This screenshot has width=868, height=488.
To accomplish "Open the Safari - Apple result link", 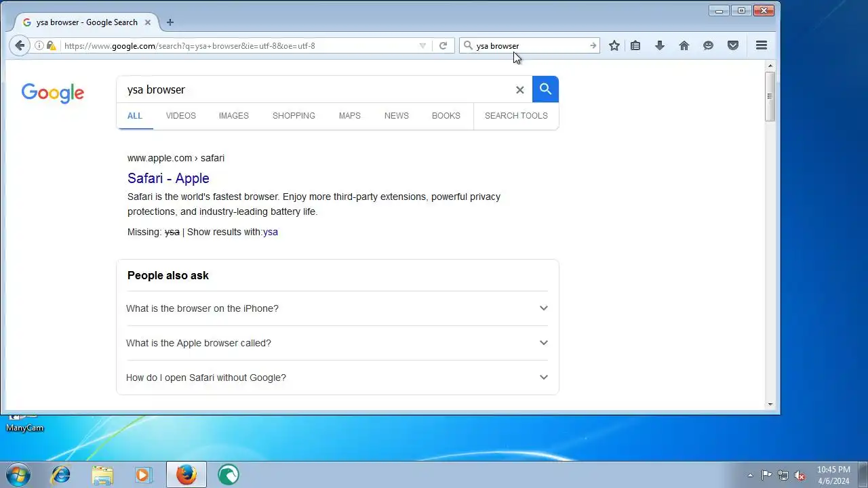I will coord(168,178).
